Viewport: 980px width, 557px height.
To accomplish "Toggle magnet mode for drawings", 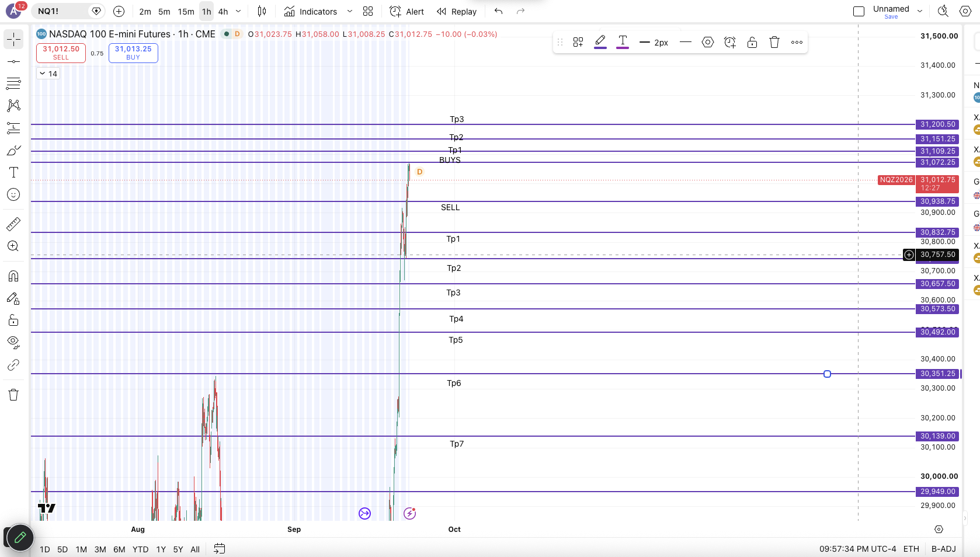I will click(x=13, y=276).
